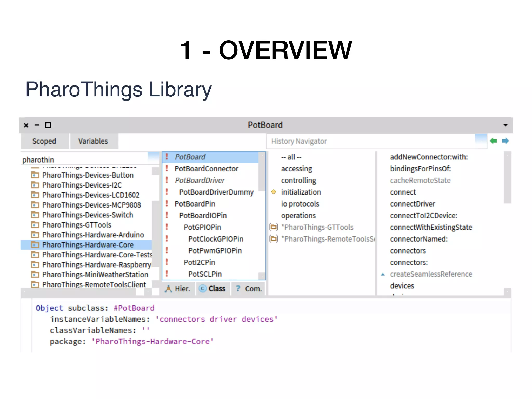Maximize the PotBoard browser window
The height and width of the screenshot is (399, 532).
click(x=48, y=125)
